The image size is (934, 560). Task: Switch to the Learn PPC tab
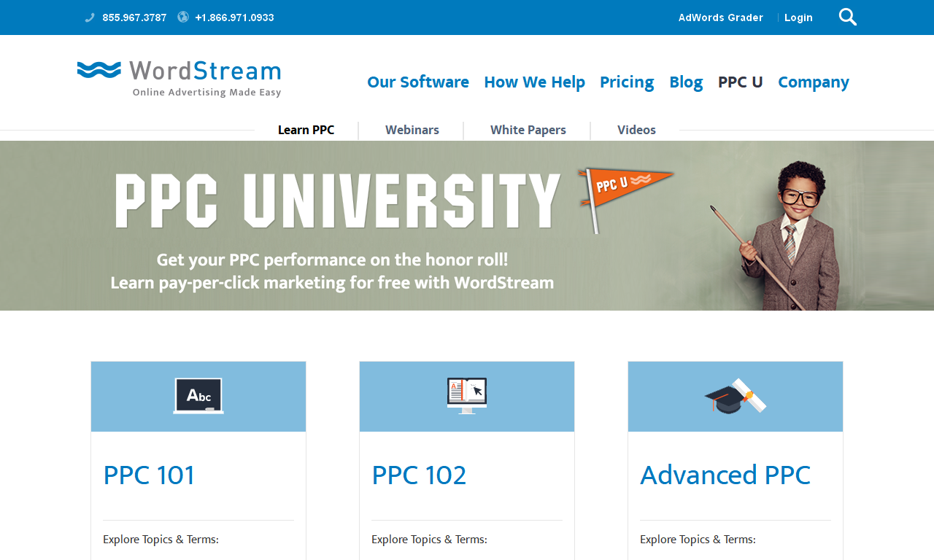[x=306, y=130]
